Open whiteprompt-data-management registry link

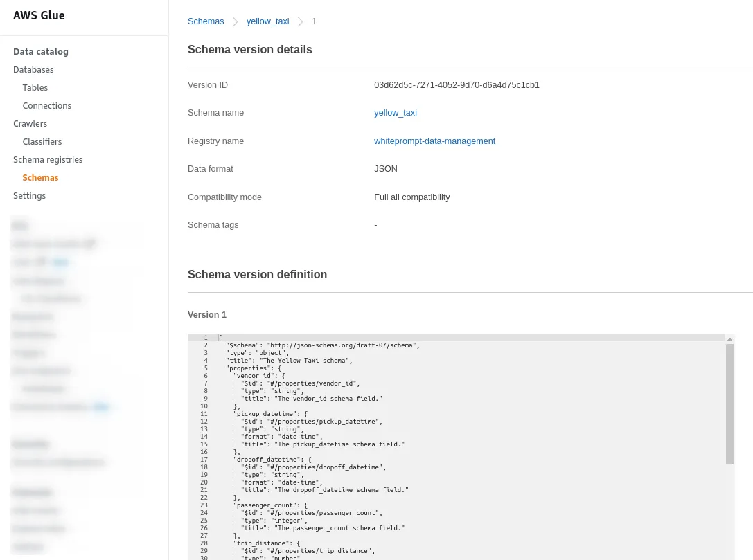434,141
